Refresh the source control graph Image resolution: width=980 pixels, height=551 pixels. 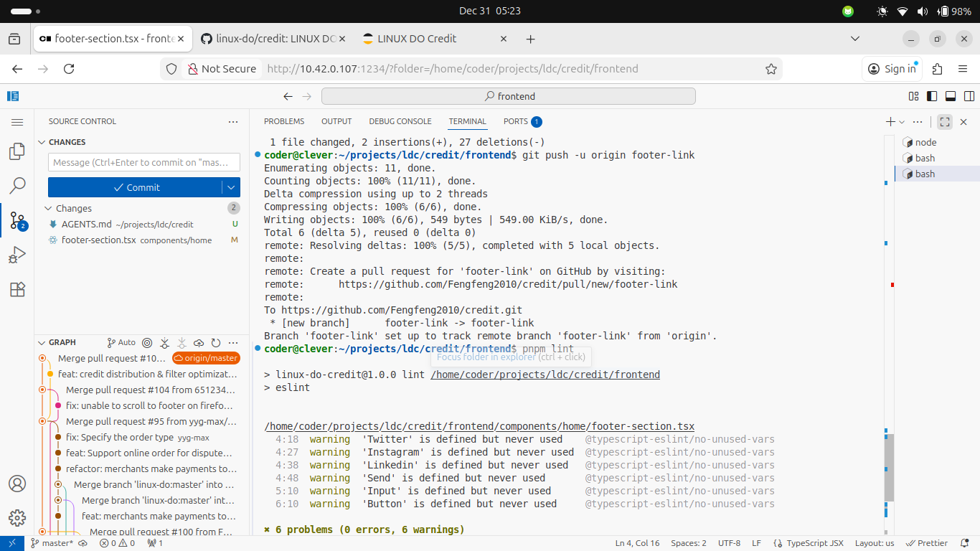click(x=215, y=343)
